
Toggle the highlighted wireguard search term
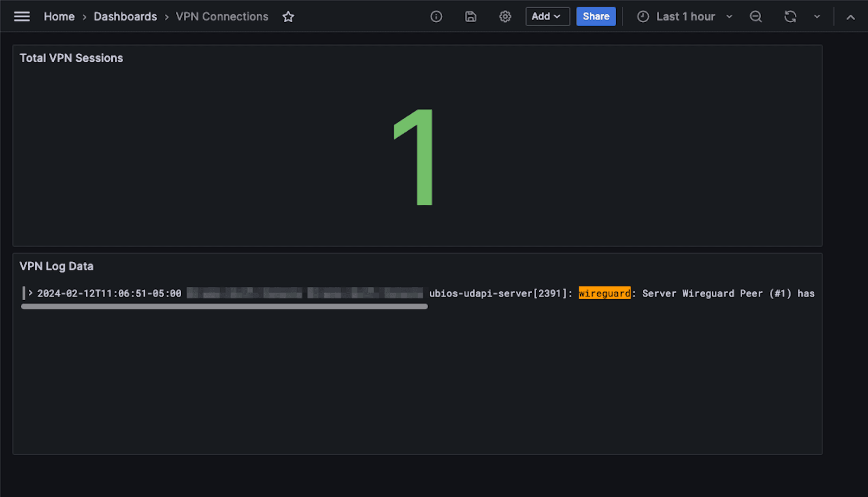604,293
